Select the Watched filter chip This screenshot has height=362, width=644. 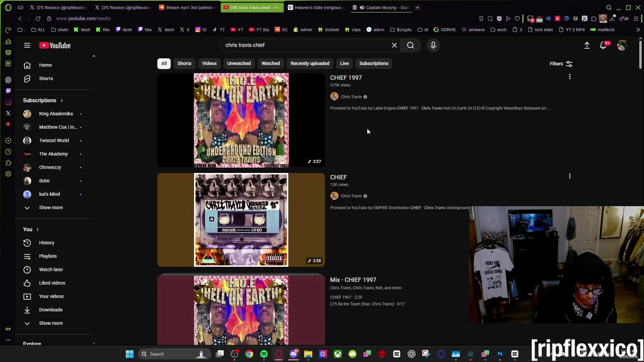[x=271, y=63]
